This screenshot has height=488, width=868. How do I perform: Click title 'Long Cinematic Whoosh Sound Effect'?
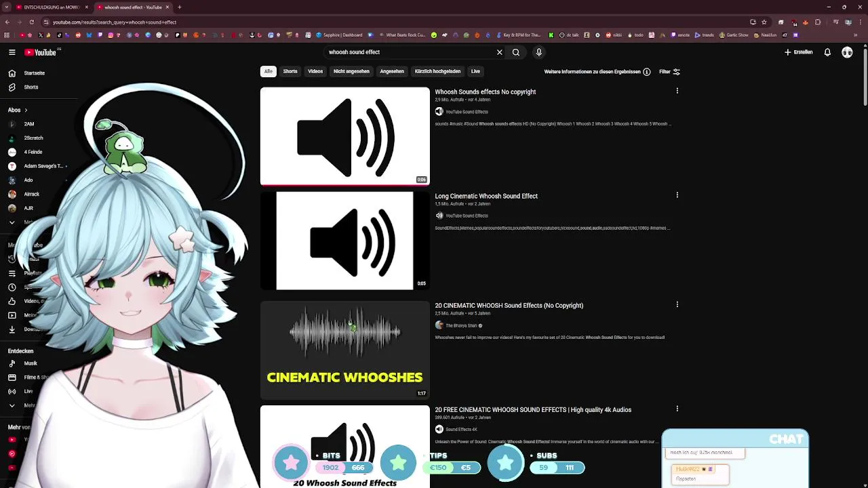click(x=486, y=197)
